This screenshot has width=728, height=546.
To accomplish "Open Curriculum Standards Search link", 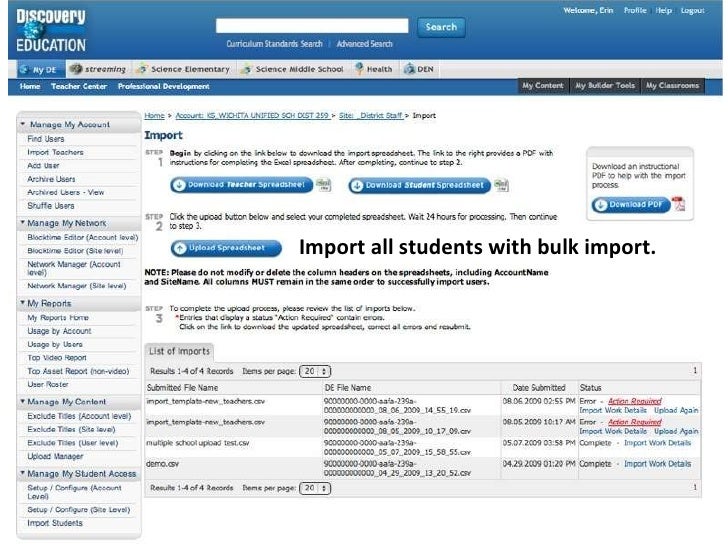I will (x=274, y=44).
